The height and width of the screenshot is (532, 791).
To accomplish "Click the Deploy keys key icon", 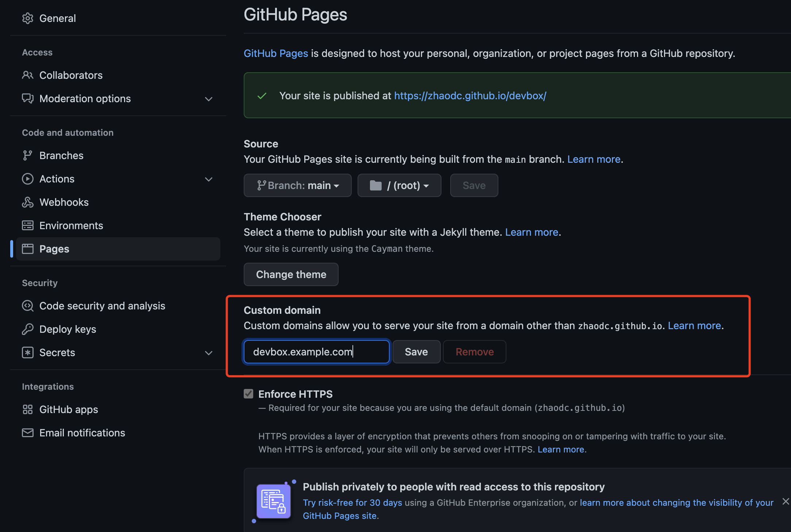I will point(28,329).
